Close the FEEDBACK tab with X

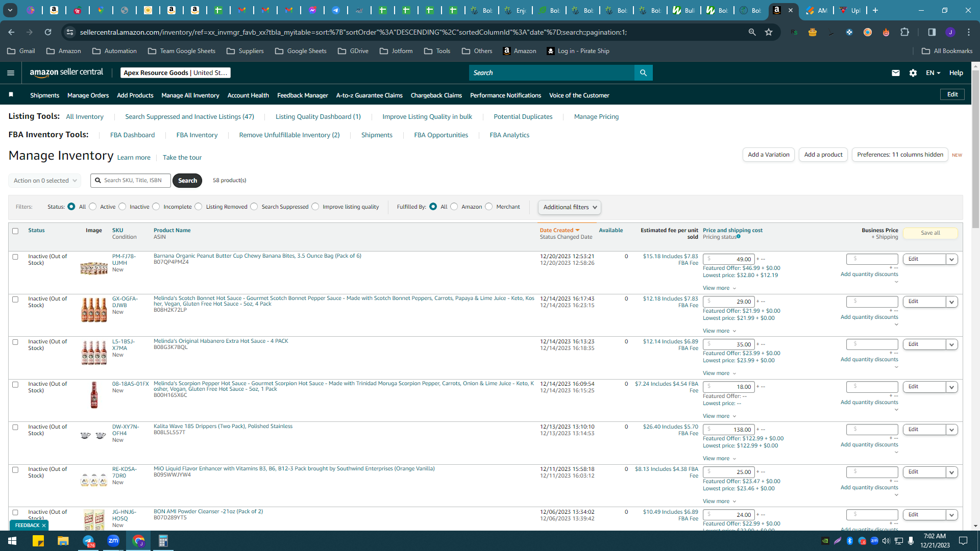pos(44,525)
